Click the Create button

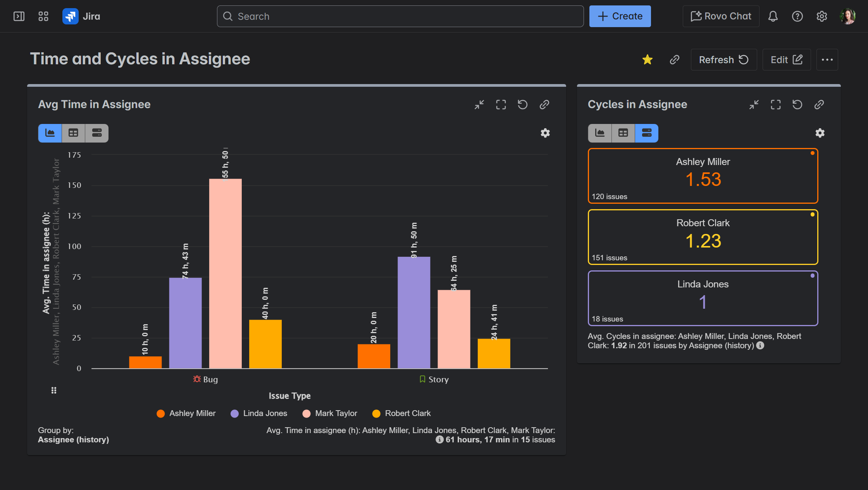(620, 16)
